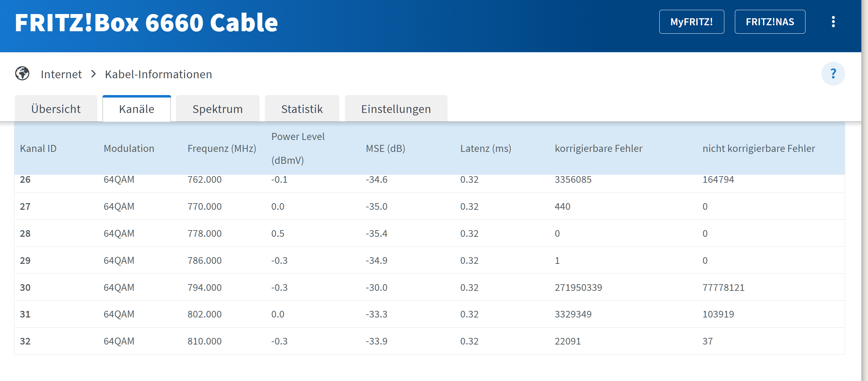Click MSE value -34.6
The image size is (868, 381).
(x=377, y=180)
